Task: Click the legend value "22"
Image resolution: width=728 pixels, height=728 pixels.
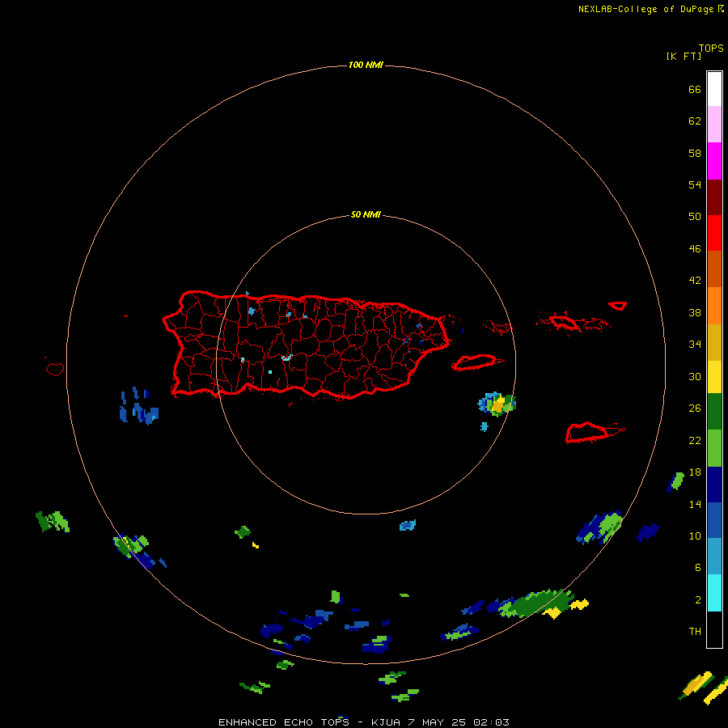Action: click(695, 440)
